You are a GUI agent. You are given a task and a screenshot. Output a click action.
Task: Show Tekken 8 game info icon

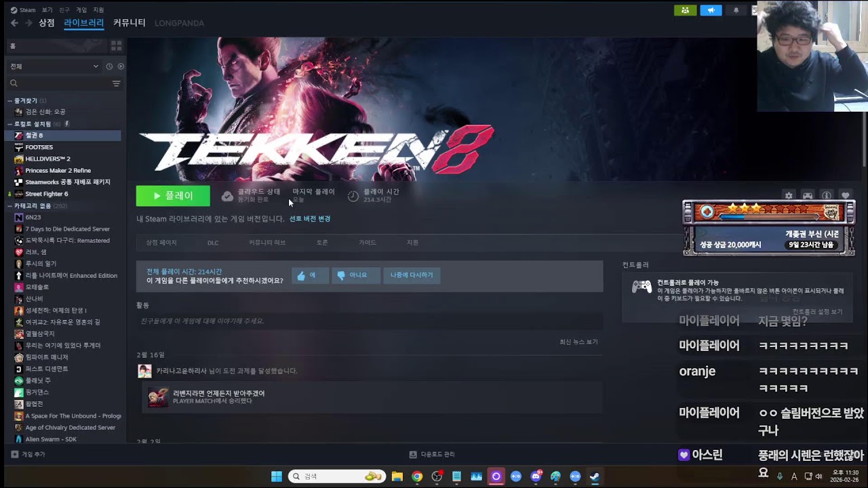827,195
